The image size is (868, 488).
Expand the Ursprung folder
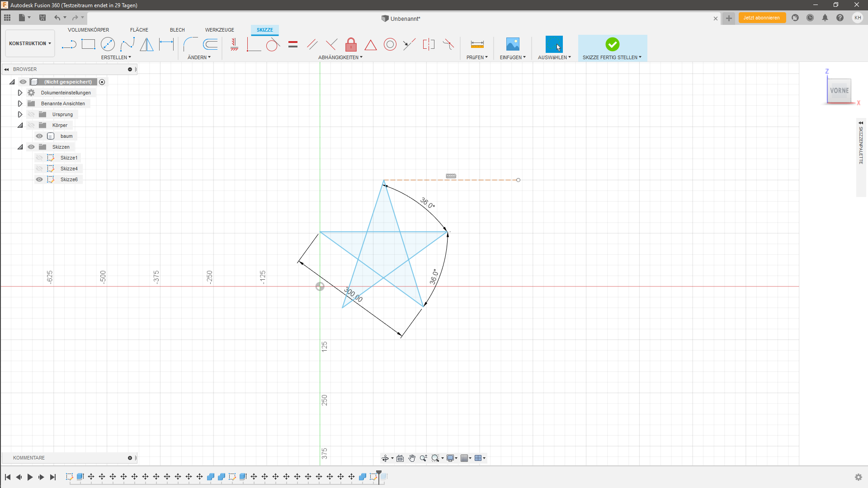(20, 114)
